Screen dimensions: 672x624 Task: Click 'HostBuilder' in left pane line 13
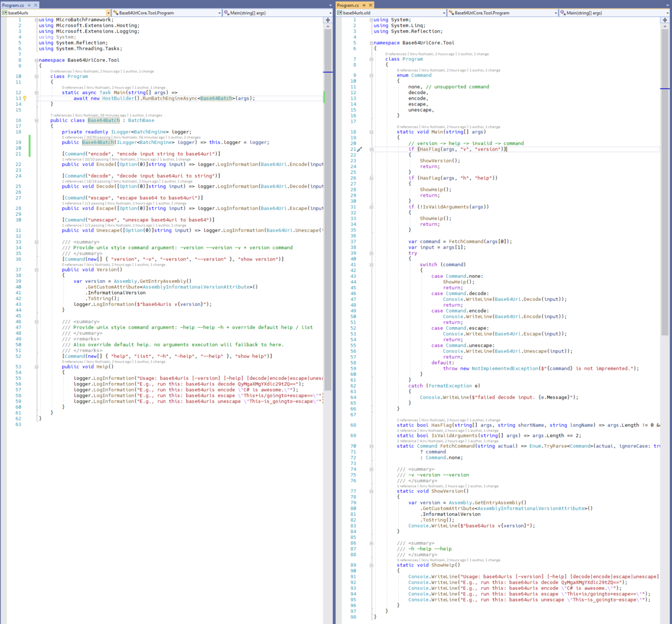(118, 99)
